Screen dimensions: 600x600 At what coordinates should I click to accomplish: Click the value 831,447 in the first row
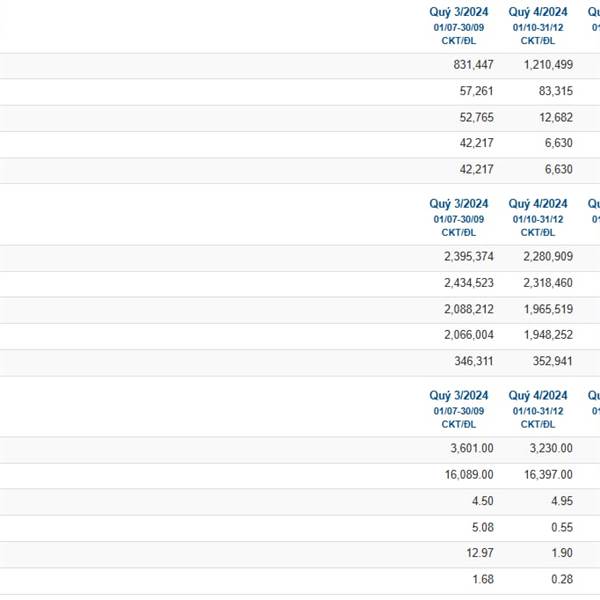point(473,65)
